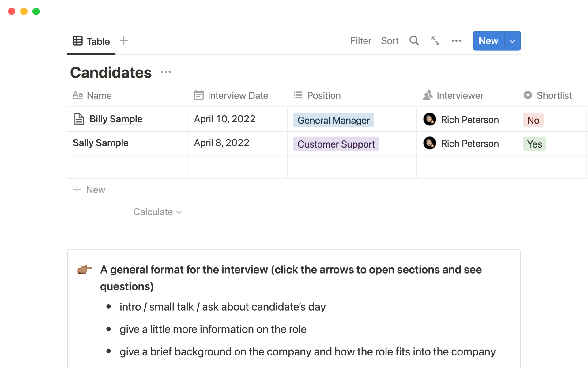Screen dimensions: 588x368
Task: Click the more options ellipsis button
Action: (456, 41)
